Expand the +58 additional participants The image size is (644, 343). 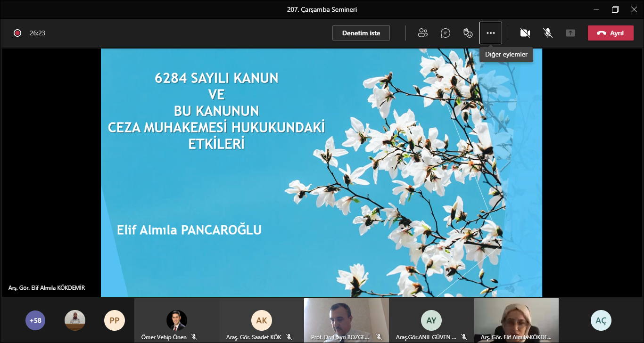[35, 320]
